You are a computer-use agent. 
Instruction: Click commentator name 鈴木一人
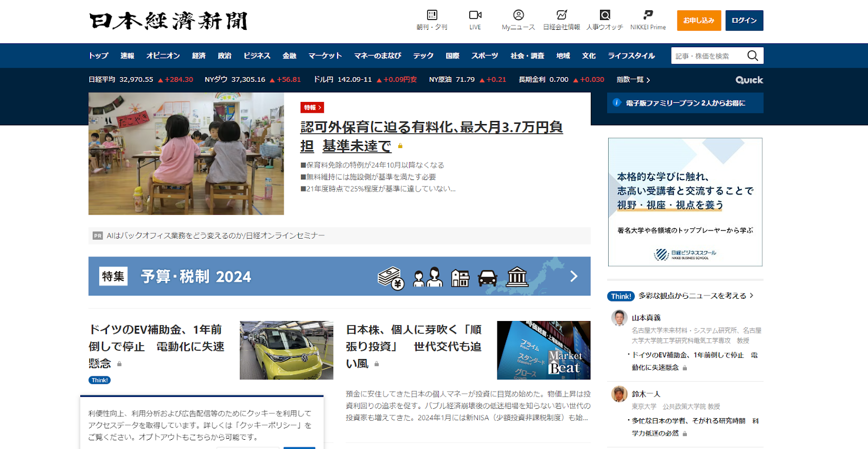coord(646,394)
